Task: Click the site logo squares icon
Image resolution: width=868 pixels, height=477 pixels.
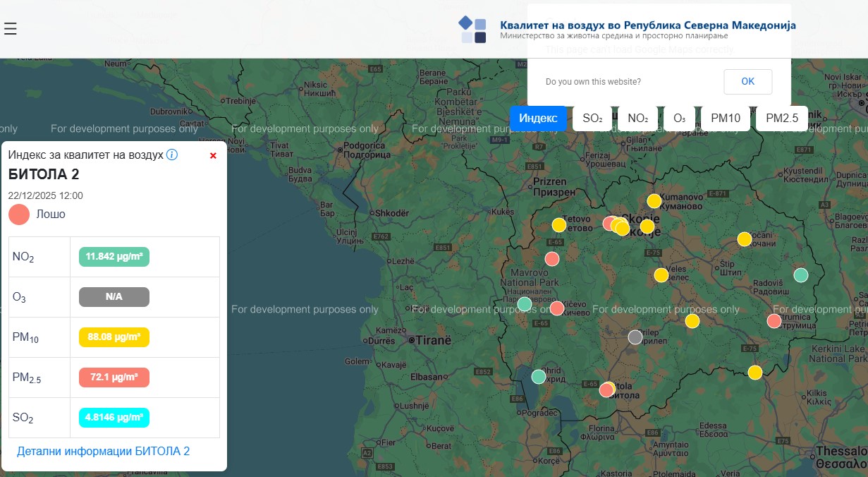Action: point(472,30)
